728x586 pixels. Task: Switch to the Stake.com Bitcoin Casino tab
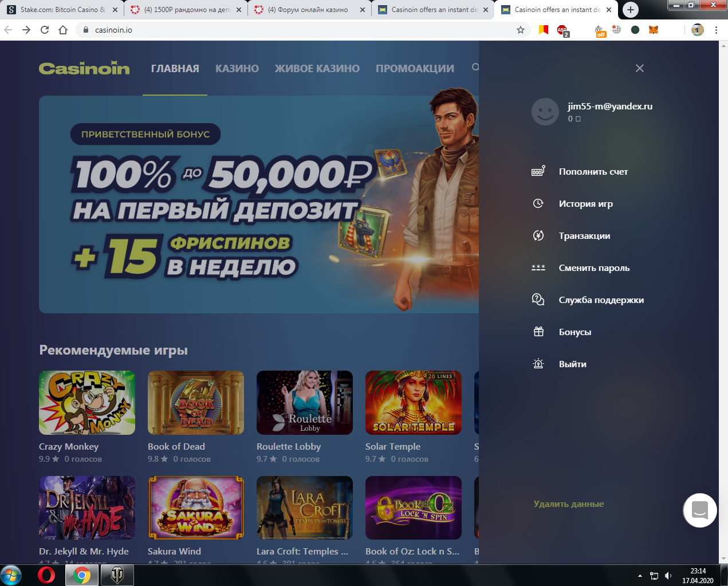coord(62,10)
